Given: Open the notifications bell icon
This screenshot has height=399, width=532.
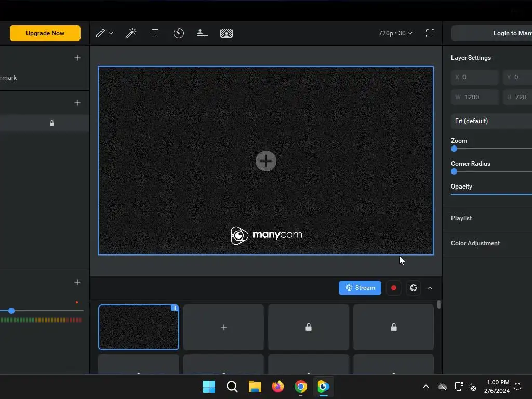Looking at the screenshot, I should [x=517, y=387].
